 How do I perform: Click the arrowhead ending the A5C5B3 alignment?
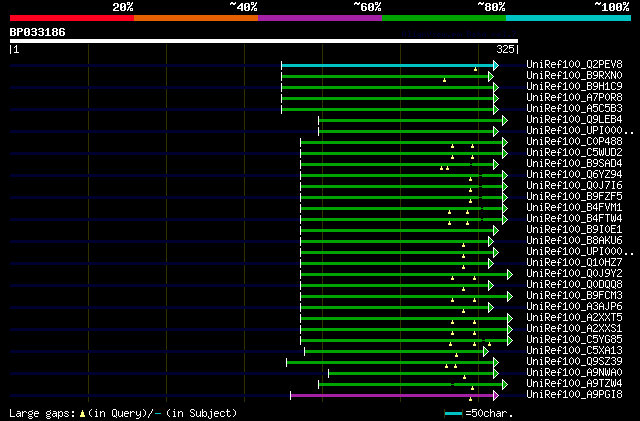(x=496, y=109)
